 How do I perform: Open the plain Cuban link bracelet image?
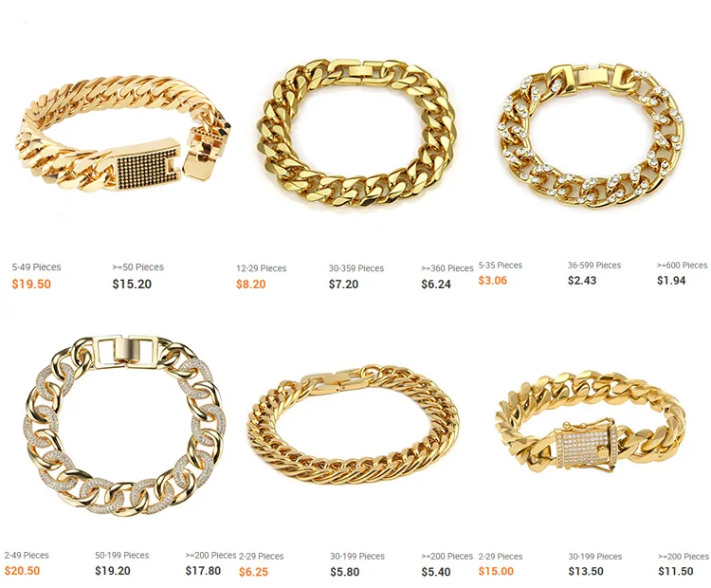pyautogui.click(x=357, y=133)
